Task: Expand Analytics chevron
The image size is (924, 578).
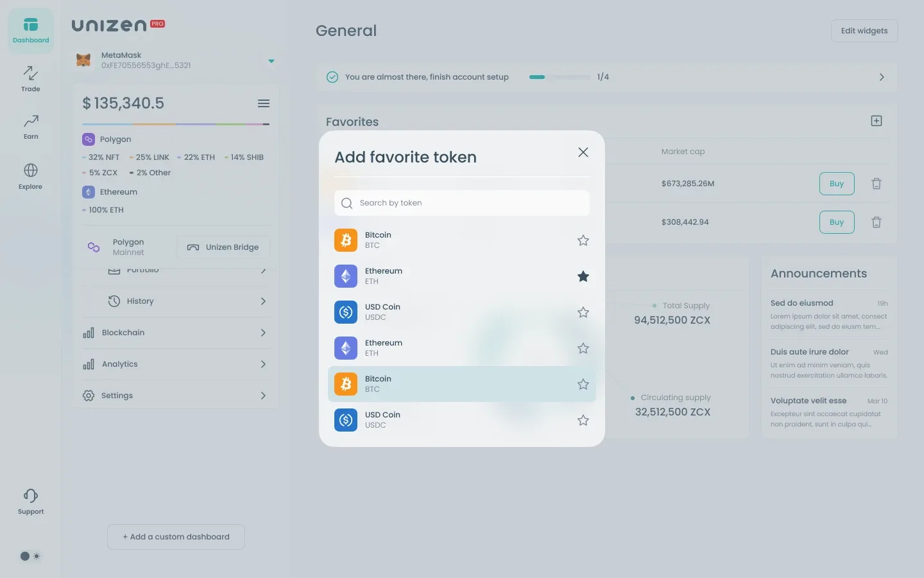Action: [x=263, y=364]
